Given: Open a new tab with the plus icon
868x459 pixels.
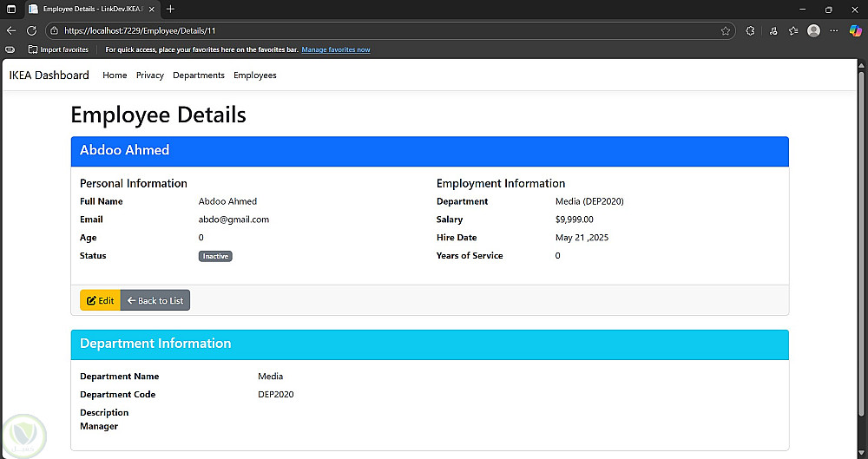Looking at the screenshot, I should click(170, 9).
